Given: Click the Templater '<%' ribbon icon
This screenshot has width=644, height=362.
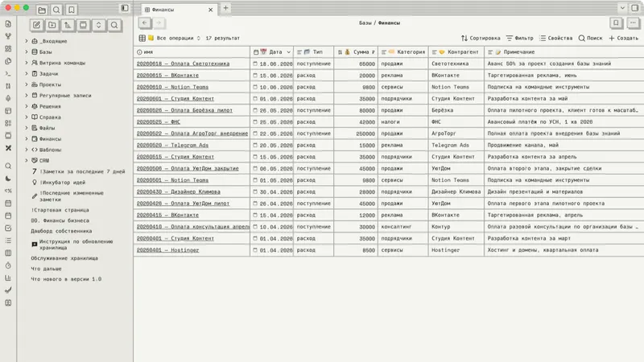Looking at the screenshot, I should 8,191.
